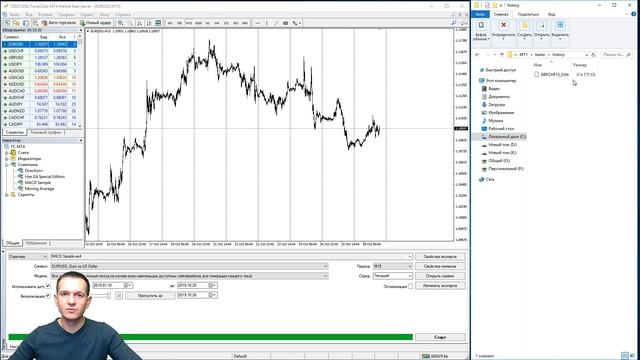This screenshot has height=360, width=640.
Task: Click the zoom in chart magnifier icon
Action: [121, 23]
